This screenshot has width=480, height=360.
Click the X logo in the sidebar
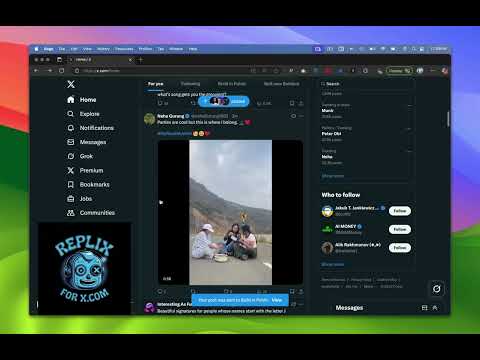pyautogui.click(x=71, y=84)
